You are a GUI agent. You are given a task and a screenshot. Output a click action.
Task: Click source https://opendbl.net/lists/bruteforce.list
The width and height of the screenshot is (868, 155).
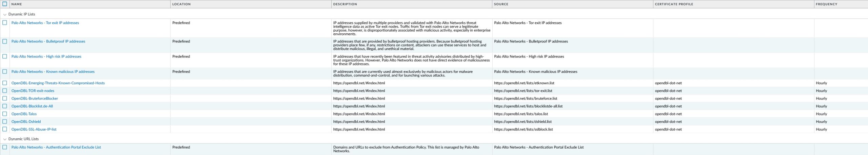(x=526, y=99)
